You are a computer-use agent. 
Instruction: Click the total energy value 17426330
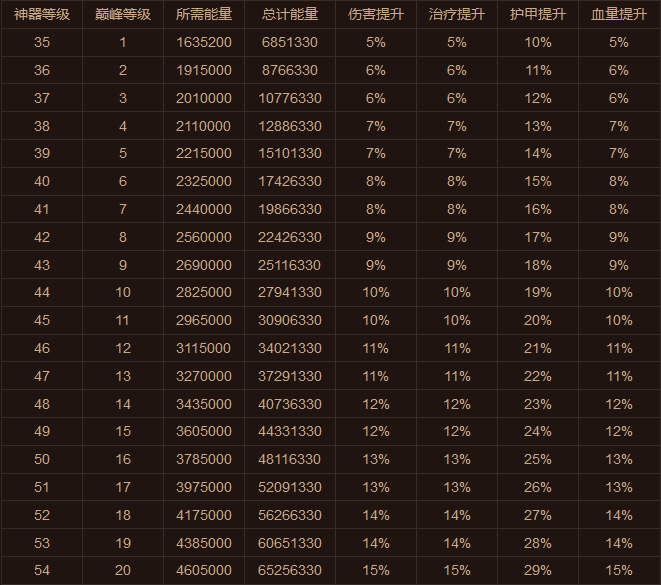[290, 182]
